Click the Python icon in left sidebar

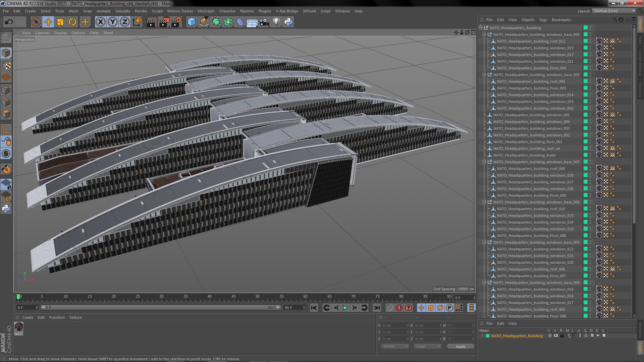6,209
